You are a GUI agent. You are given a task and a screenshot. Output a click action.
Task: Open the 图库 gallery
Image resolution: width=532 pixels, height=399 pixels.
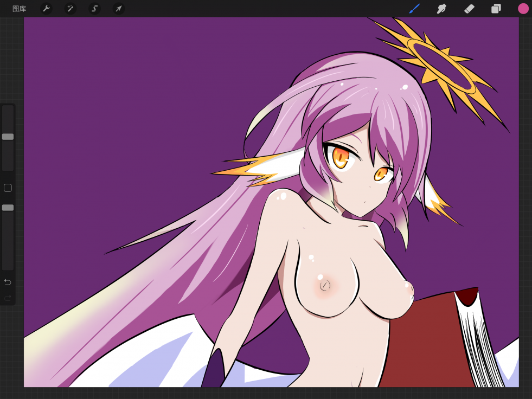[19, 9]
